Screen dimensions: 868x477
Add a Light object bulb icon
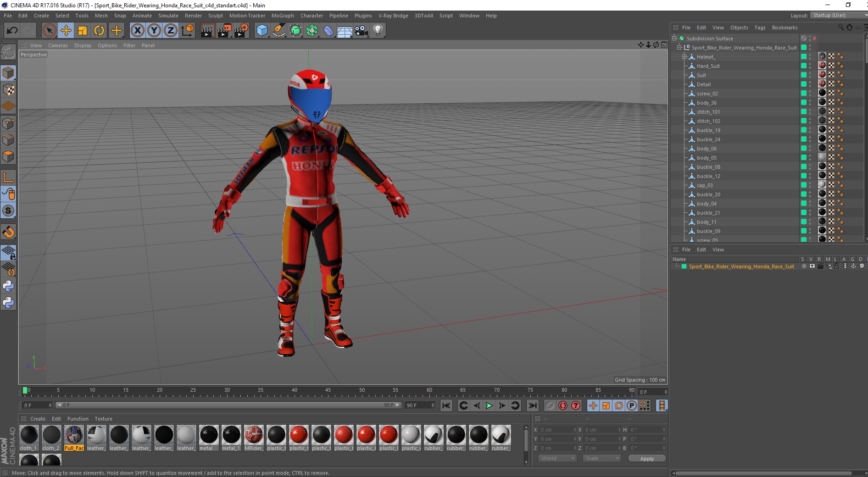378,31
